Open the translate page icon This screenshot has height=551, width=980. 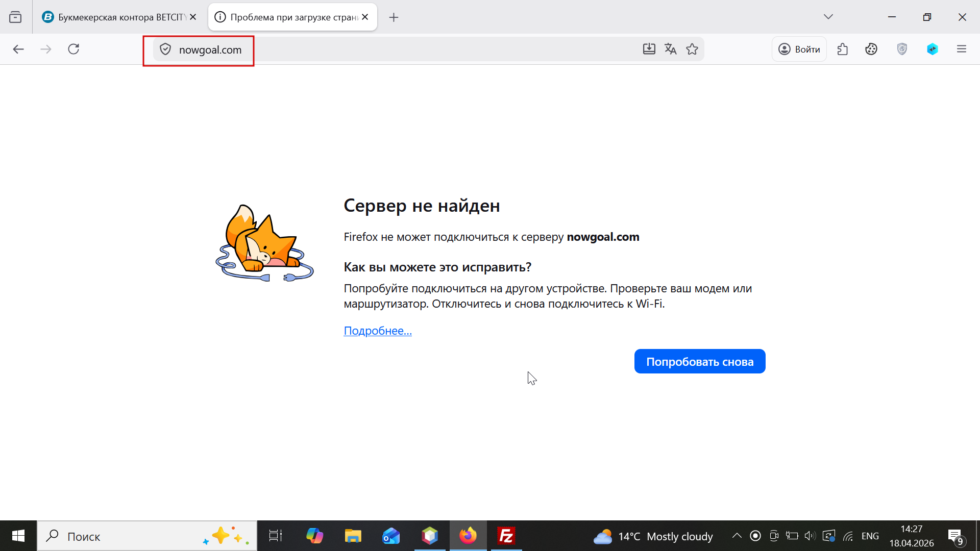(670, 49)
